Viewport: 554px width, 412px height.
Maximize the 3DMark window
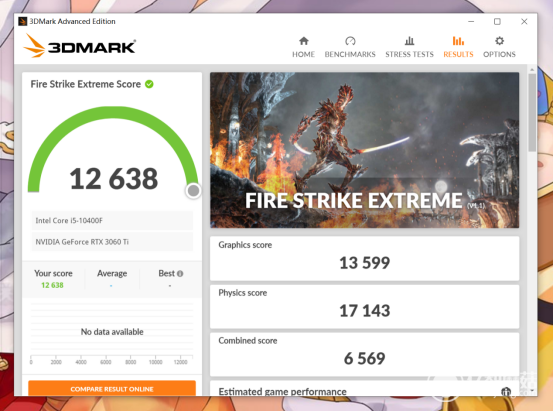(x=497, y=22)
